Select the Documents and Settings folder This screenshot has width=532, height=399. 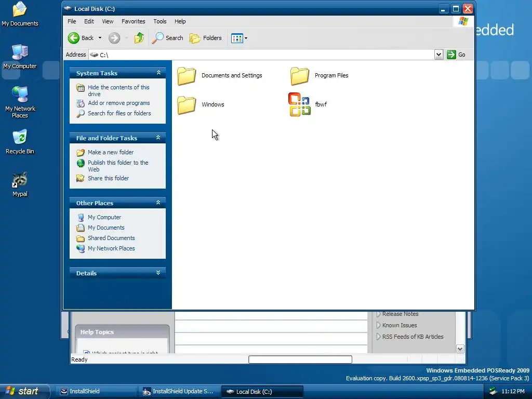(x=220, y=75)
